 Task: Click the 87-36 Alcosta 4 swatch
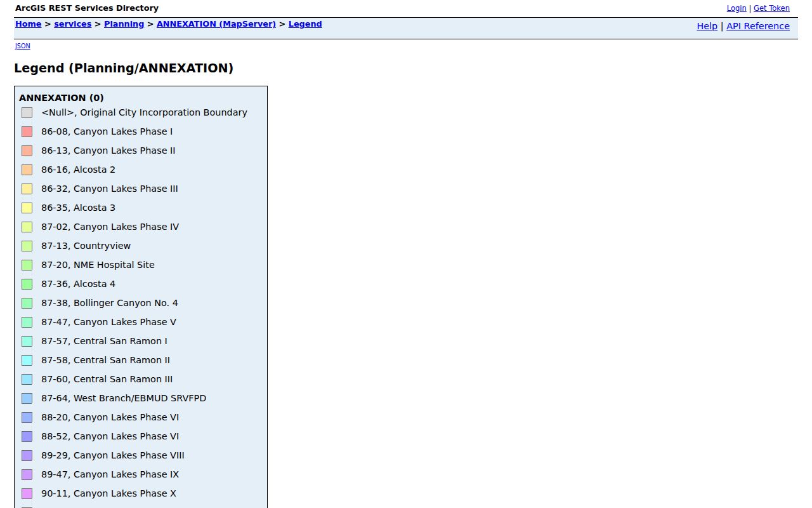pyautogui.click(x=27, y=284)
